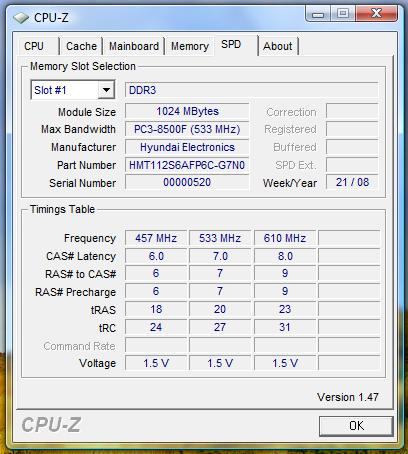Click tRAS value 18

click(x=156, y=309)
